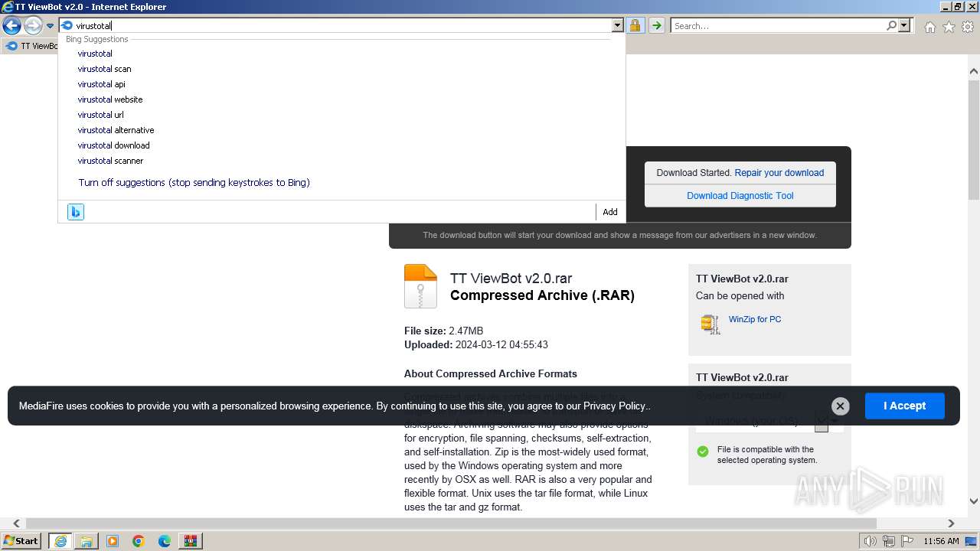
Task: Click the network tray icon
Action: (888, 541)
